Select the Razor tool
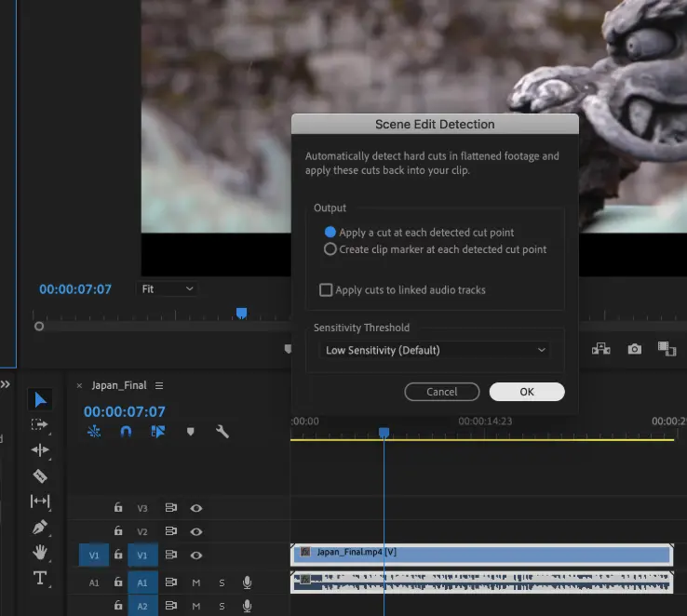 coord(40,475)
